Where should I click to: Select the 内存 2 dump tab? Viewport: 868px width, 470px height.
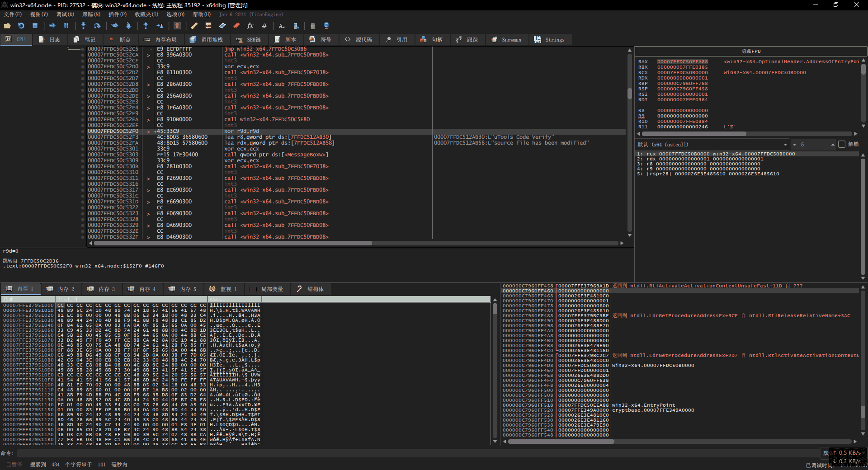(61, 289)
